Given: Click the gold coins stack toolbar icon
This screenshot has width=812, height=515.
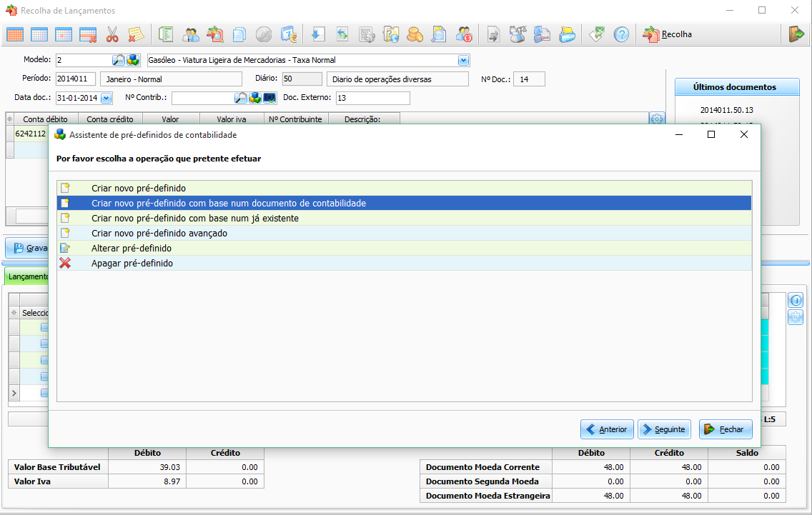Looking at the screenshot, I should pos(415,35).
